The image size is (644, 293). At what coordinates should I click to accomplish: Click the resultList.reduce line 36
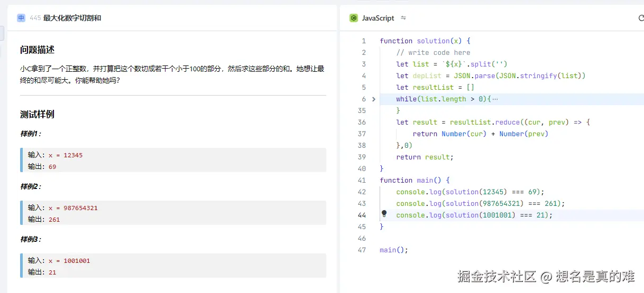coord(493,122)
